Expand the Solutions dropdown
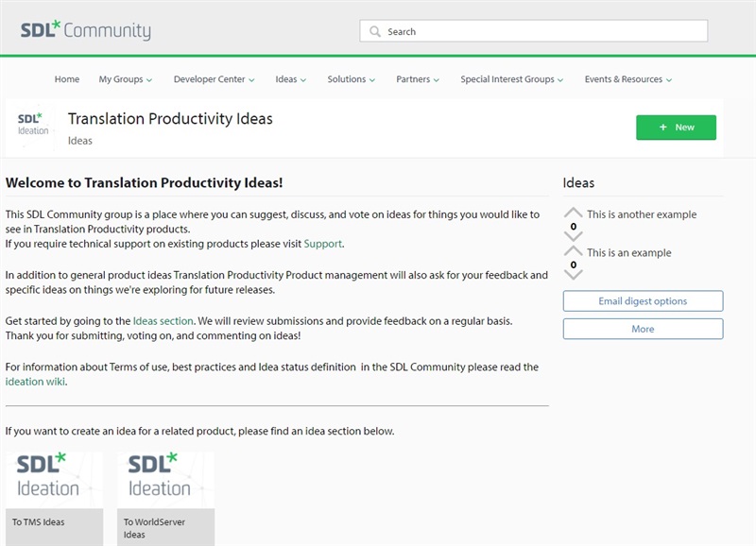 (351, 79)
